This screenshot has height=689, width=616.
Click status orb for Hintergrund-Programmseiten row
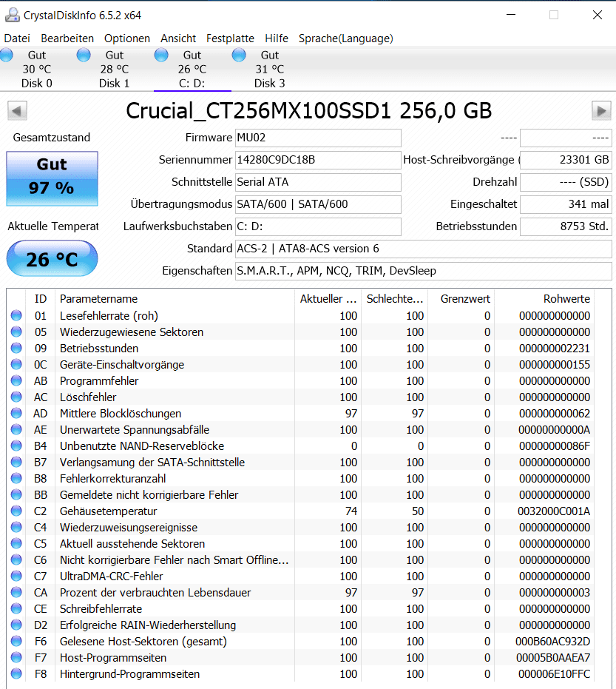(16, 673)
